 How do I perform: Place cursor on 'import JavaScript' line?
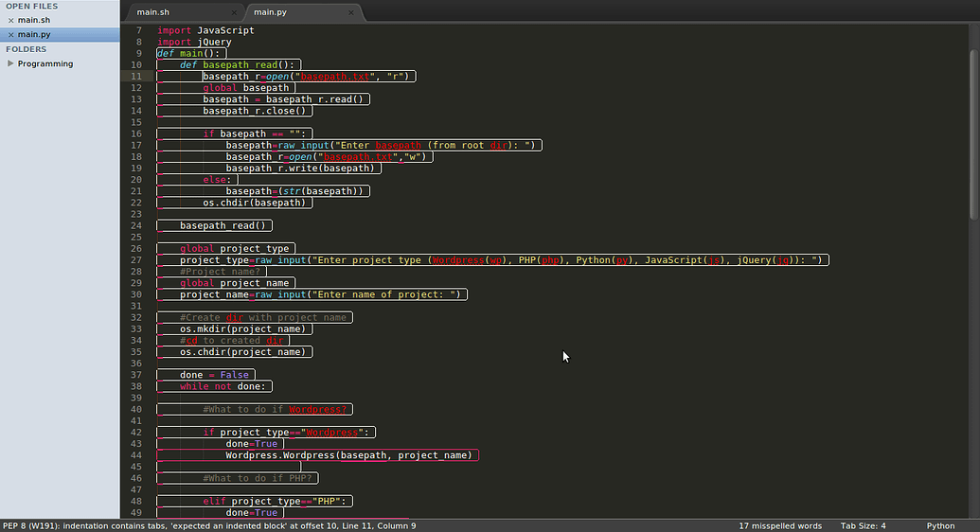205,30
